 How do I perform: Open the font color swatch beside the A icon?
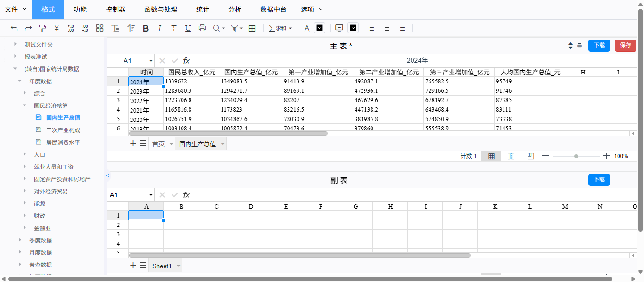click(320, 28)
